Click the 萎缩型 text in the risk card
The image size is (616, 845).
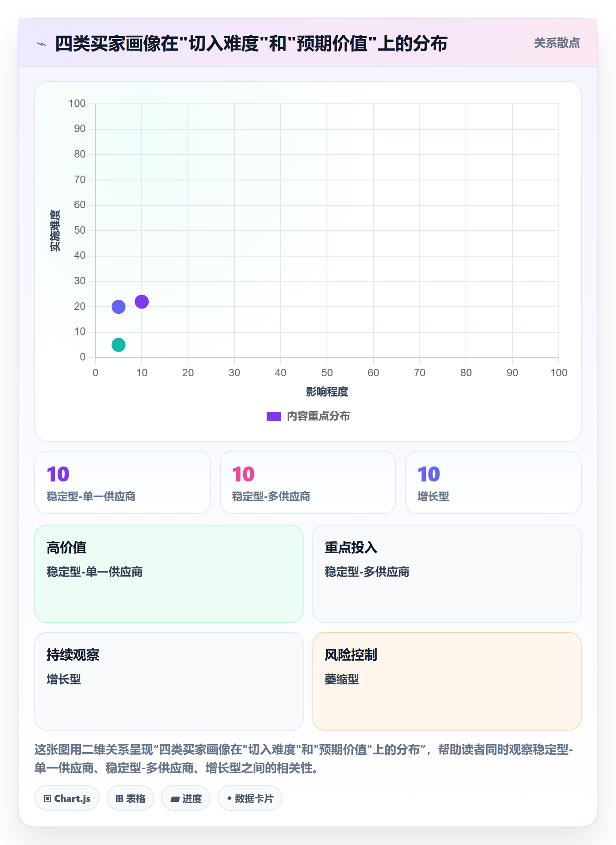[342, 679]
